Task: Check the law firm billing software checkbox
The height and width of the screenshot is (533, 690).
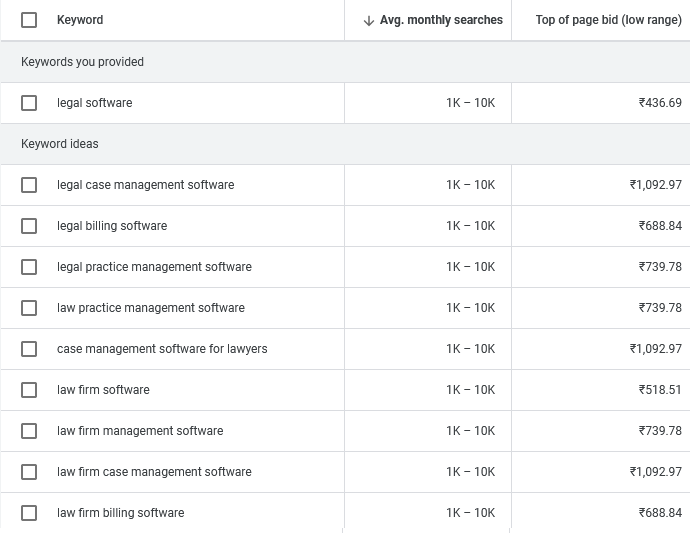Action: [x=29, y=513]
